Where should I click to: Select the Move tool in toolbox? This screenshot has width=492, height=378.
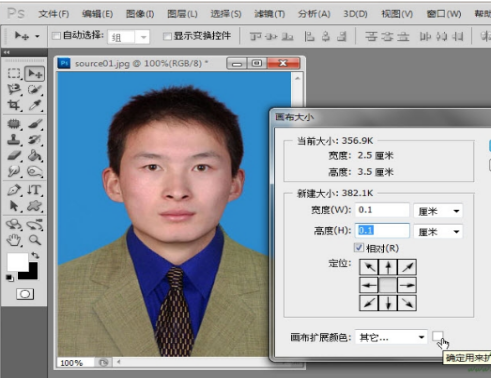35,74
